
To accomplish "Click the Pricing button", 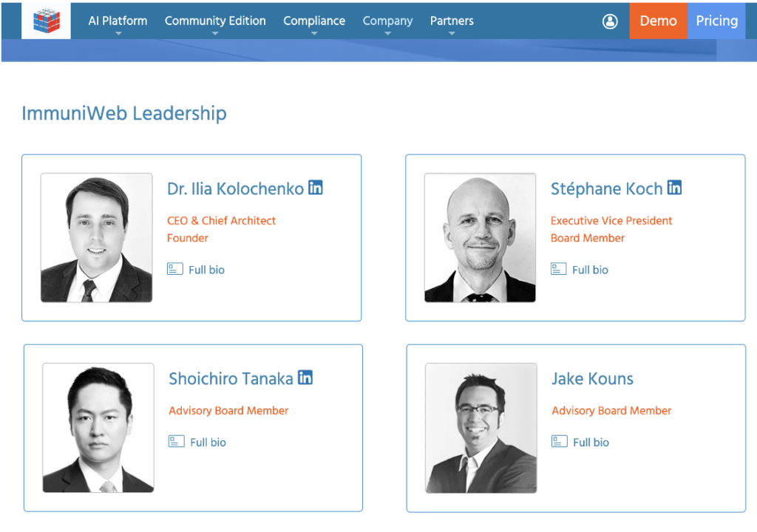I will 716,21.
